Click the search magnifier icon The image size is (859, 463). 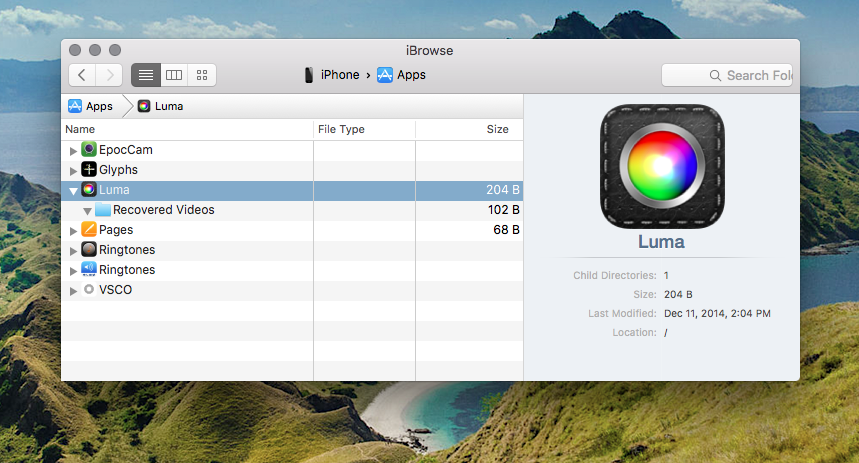[715, 76]
